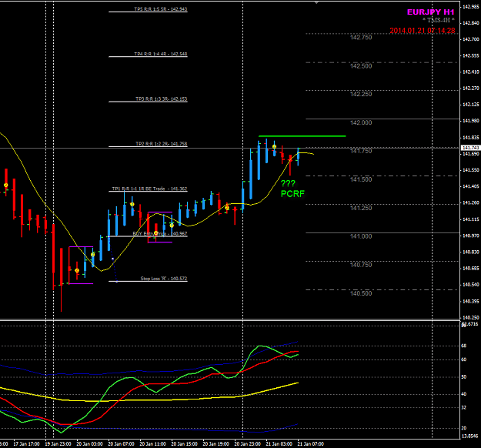
Task: Click the 13.8546 indicator minimum value
Action: tap(469, 436)
